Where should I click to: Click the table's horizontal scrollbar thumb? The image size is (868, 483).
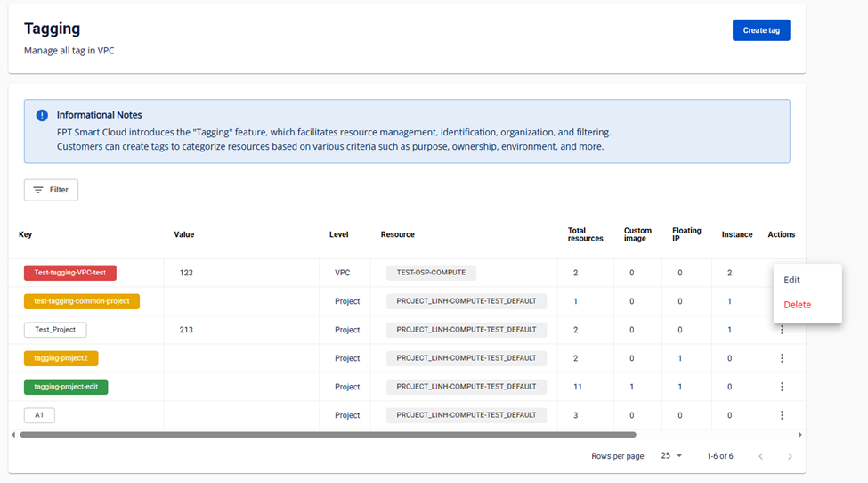coord(328,435)
